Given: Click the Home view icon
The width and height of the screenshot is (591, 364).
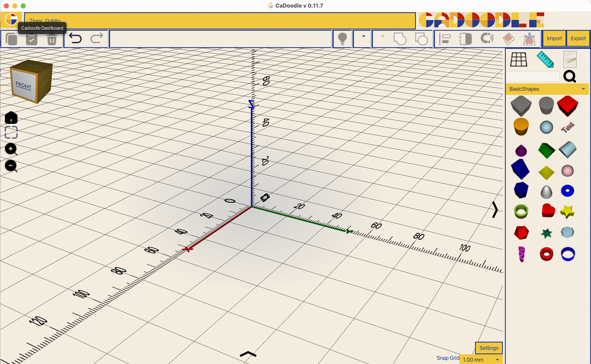Looking at the screenshot, I should pos(11,118).
